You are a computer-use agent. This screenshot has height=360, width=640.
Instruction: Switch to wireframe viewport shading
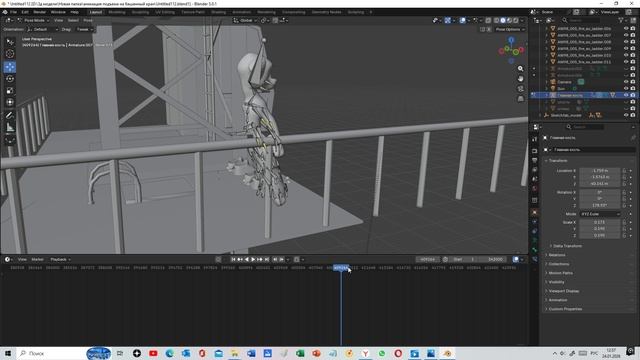tap(496, 20)
